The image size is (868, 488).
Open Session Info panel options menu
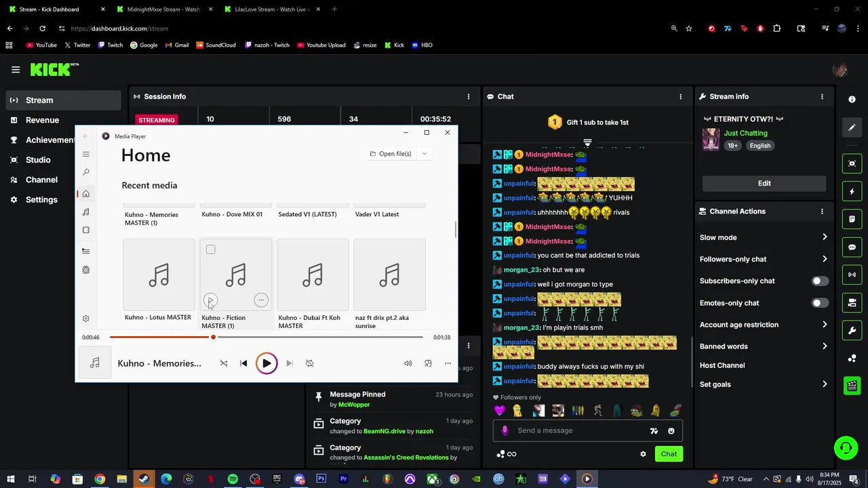pos(469,97)
